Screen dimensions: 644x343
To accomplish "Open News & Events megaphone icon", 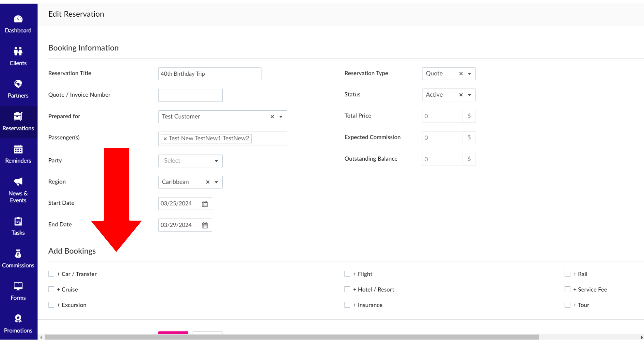I will [x=18, y=182].
